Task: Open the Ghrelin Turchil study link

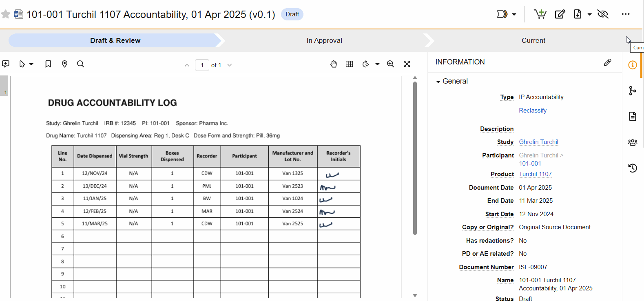Action: 538,142
